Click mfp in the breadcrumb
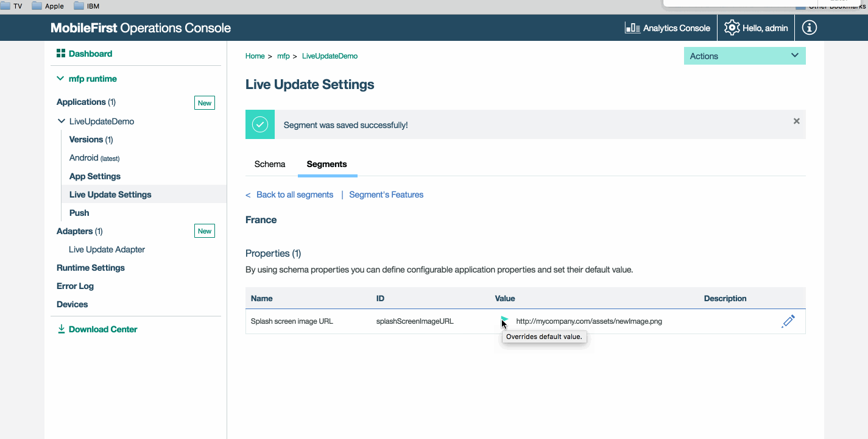The width and height of the screenshot is (868, 439). (x=283, y=56)
